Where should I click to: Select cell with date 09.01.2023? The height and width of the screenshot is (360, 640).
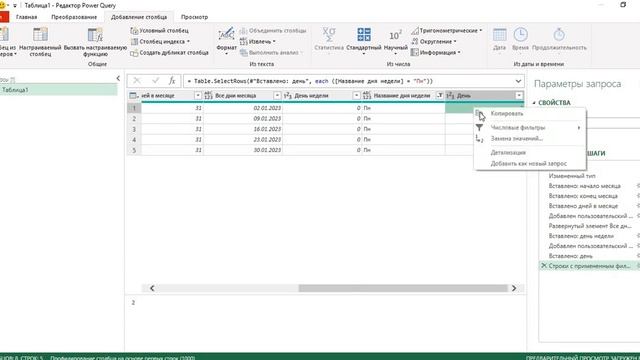pos(243,119)
